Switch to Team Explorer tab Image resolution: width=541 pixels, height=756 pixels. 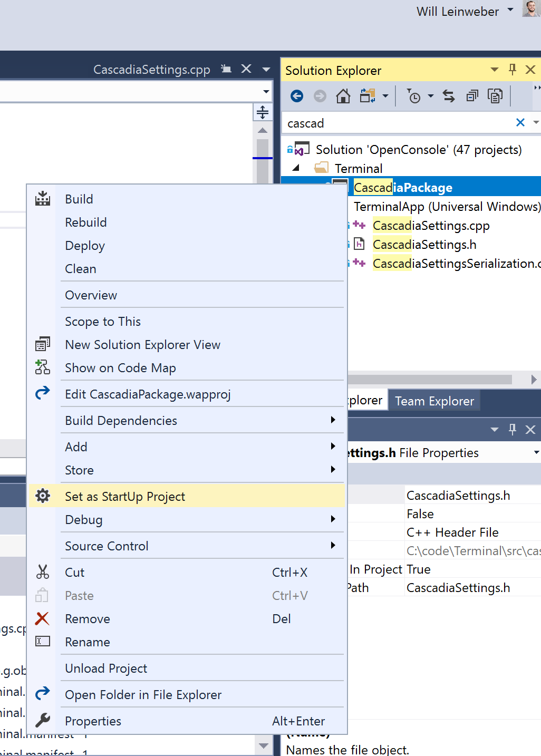pos(434,401)
